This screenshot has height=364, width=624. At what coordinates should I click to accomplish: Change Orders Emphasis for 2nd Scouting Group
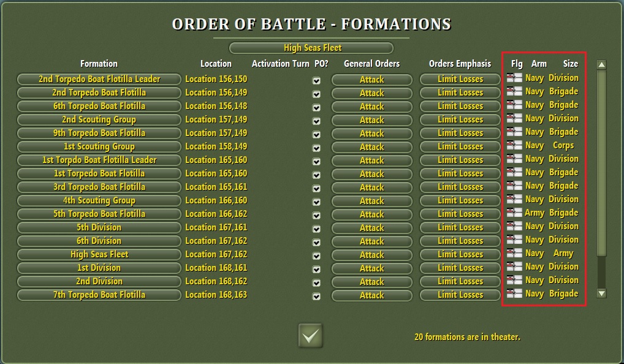point(460,119)
